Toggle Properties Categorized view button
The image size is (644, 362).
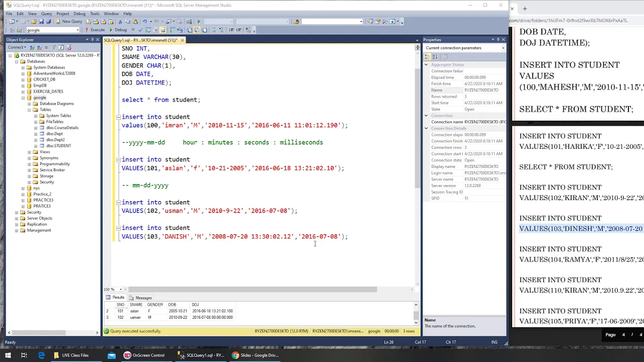428,57
